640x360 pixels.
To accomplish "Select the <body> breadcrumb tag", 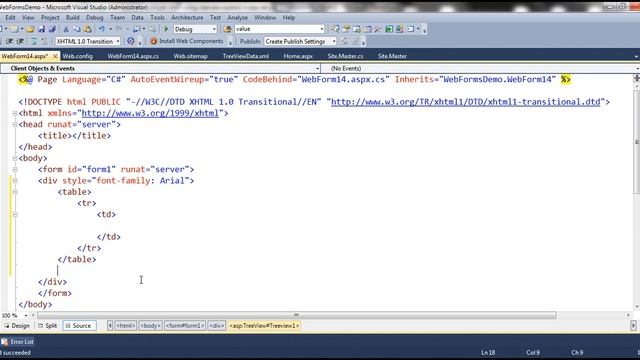I will 150,326.
